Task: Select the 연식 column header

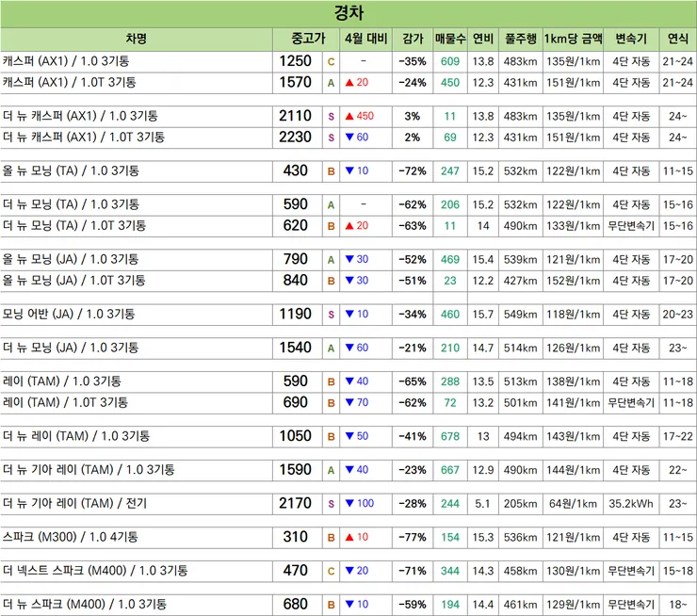Action: (678, 39)
